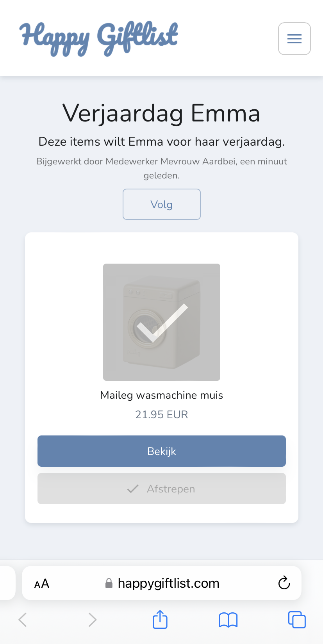Open the Maileg wasmachine product image
323x644 pixels.
162,322
